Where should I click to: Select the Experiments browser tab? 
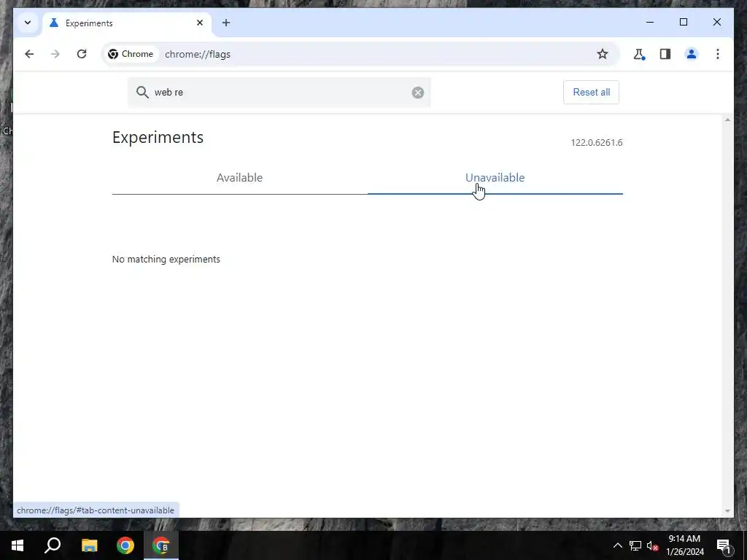pyautogui.click(x=127, y=23)
